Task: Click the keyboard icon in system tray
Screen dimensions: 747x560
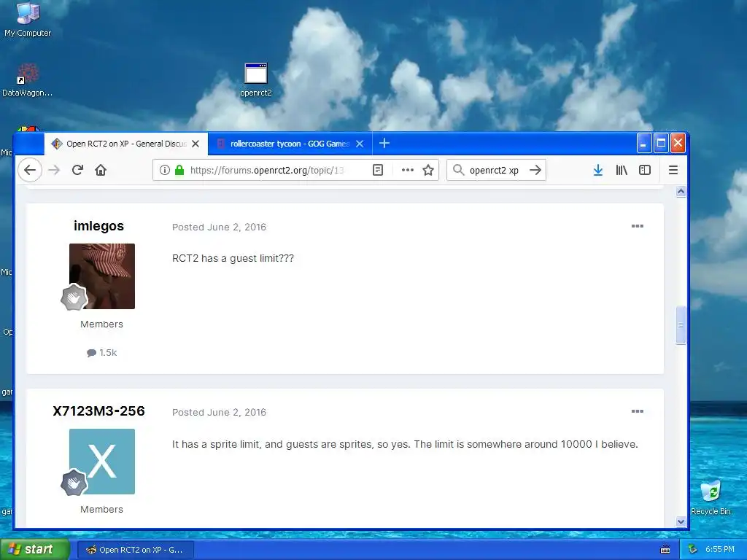Action: pyautogui.click(x=665, y=550)
